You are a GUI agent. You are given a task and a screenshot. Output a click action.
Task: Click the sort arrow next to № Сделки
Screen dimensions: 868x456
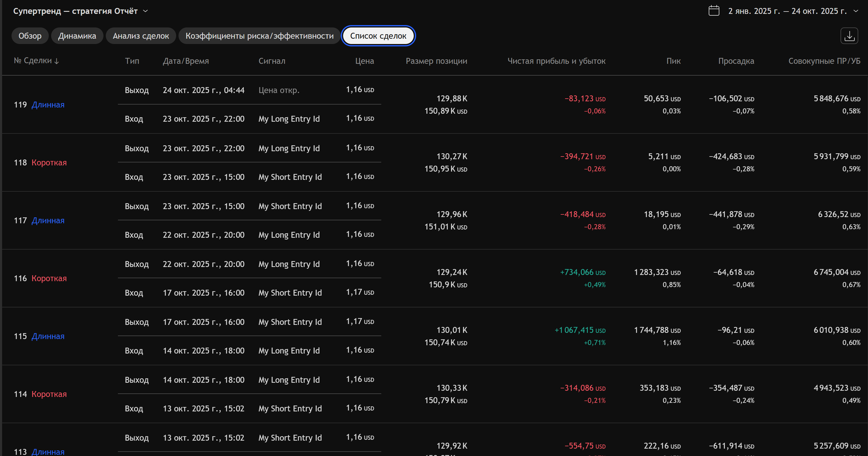point(57,61)
